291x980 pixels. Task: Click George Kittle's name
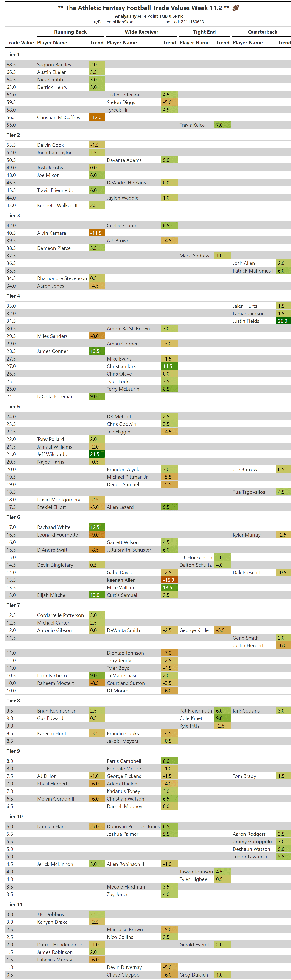pyautogui.click(x=194, y=630)
